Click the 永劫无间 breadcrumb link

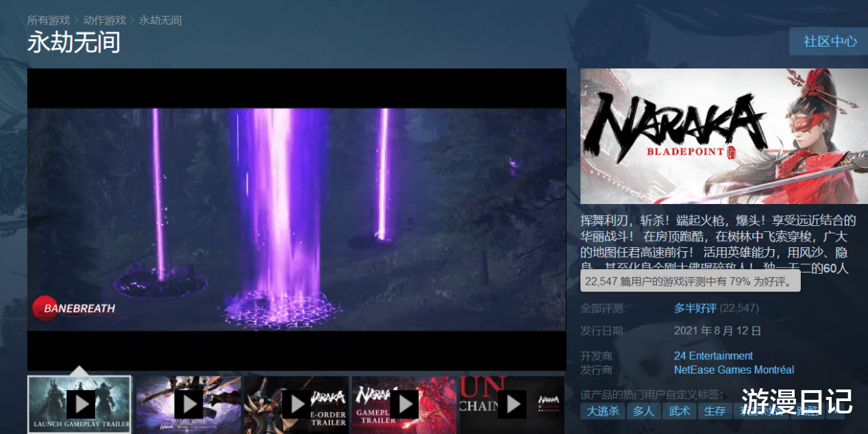point(160,21)
